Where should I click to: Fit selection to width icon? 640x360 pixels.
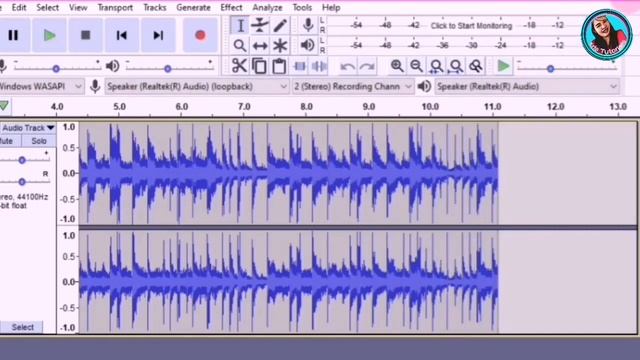coord(436,66)
